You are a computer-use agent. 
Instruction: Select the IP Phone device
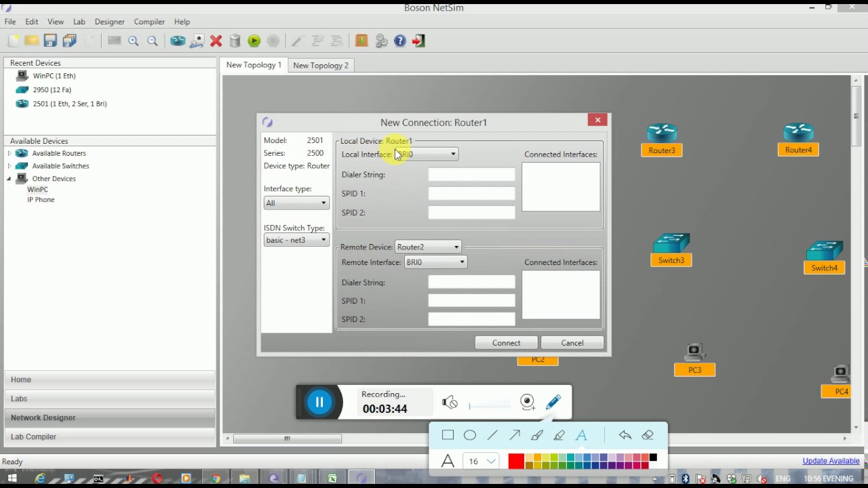[x=41, y=200]
